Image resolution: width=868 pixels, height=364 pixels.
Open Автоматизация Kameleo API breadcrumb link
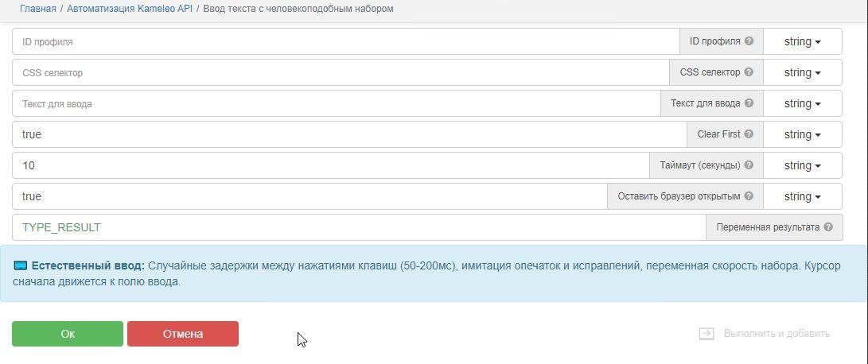130,9
